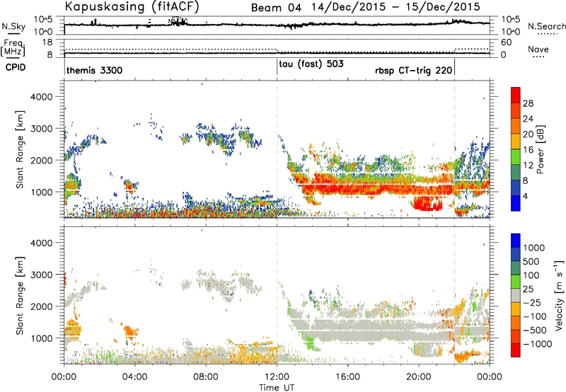566x392 pixels.
Task: Click the 'Beam 04' label in the header
Action: (x=276, y=8)
